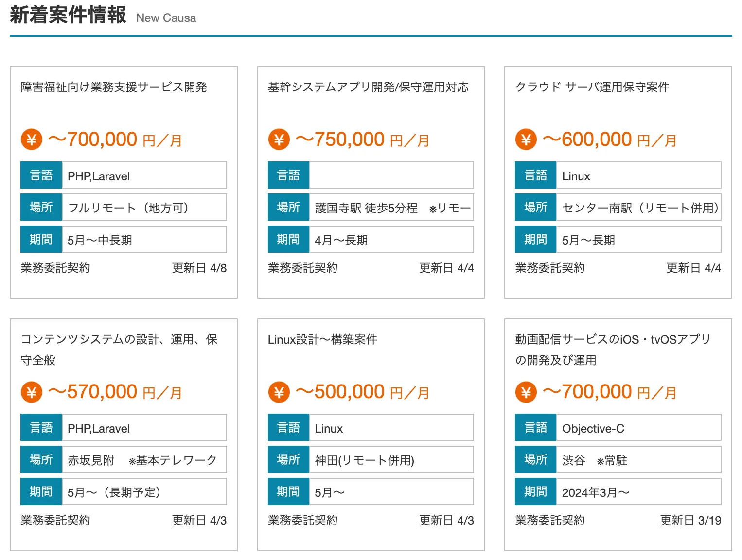Click yen icon on 障害福祉向け業務支援サービス開発 card
Screen dimensions: 742x560
32,140
